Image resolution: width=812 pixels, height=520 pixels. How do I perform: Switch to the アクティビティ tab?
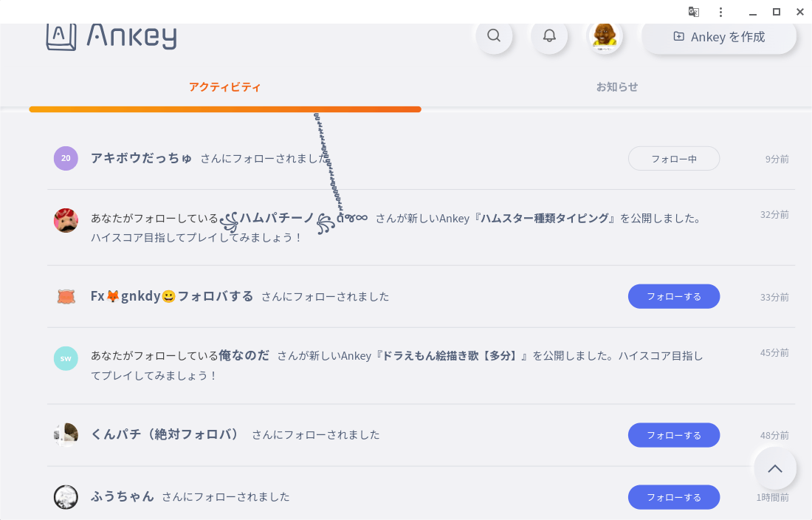pyautogui.click(x=224, y=87)
